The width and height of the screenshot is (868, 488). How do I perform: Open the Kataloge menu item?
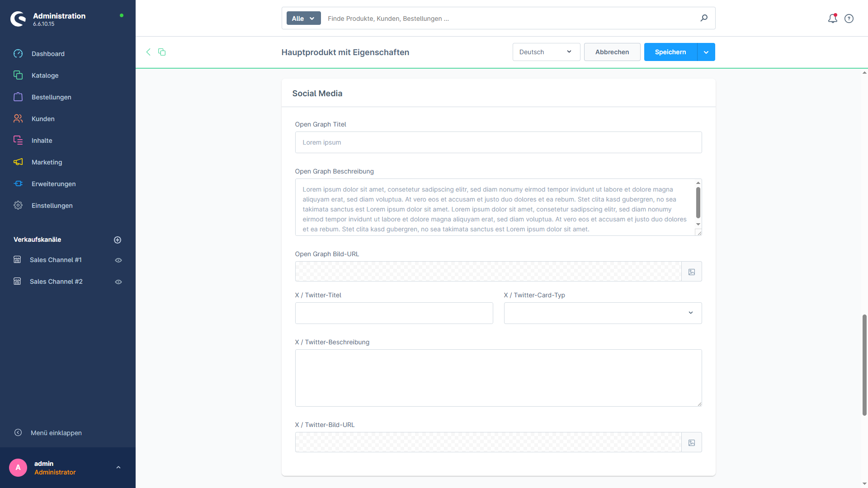coord(45,75)
